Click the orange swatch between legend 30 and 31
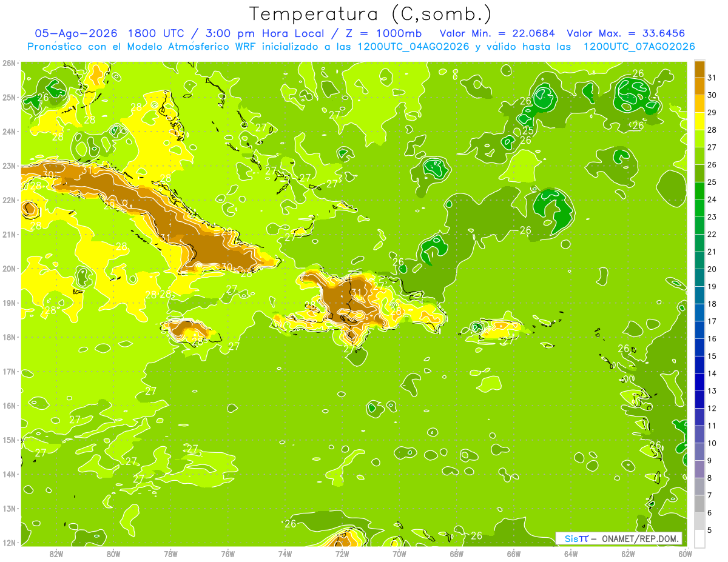 [x=699, y=86]
